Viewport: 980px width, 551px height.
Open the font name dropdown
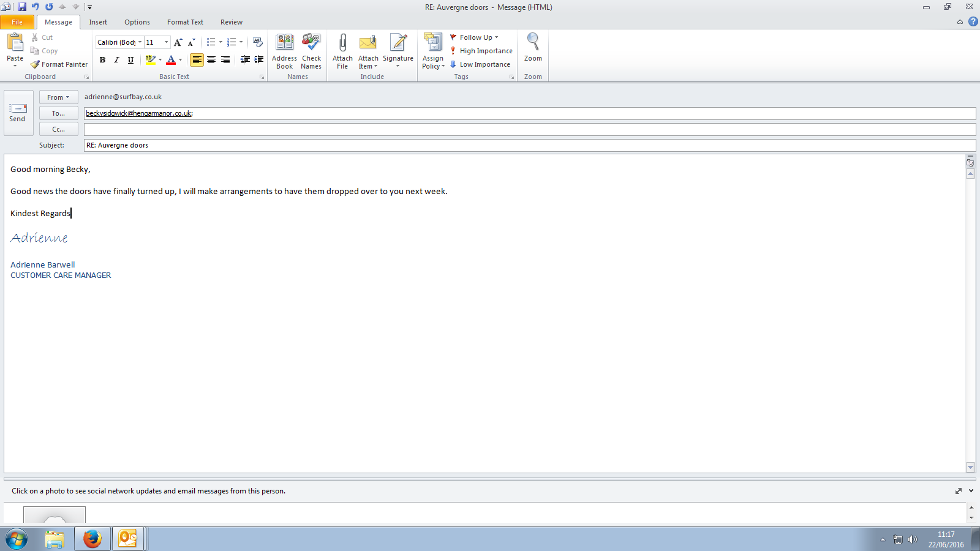click(x=140, y=42)
